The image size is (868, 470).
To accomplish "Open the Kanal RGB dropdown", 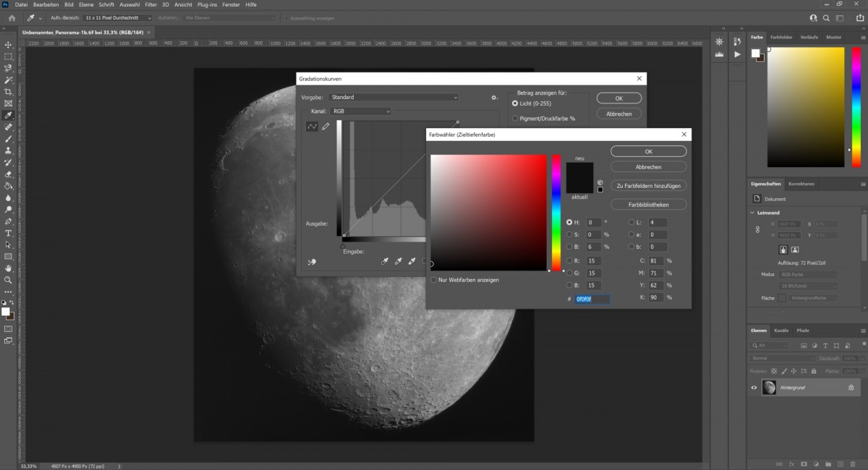I will click(x=360, y=111).
